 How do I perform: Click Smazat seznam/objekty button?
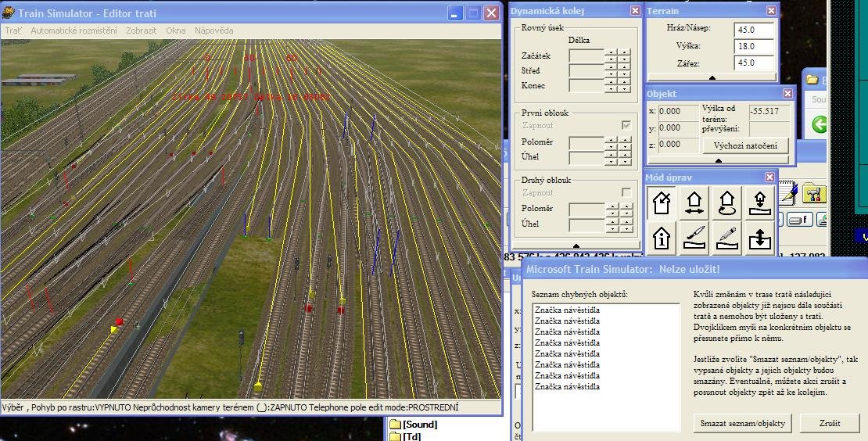[x=742, y=423]
